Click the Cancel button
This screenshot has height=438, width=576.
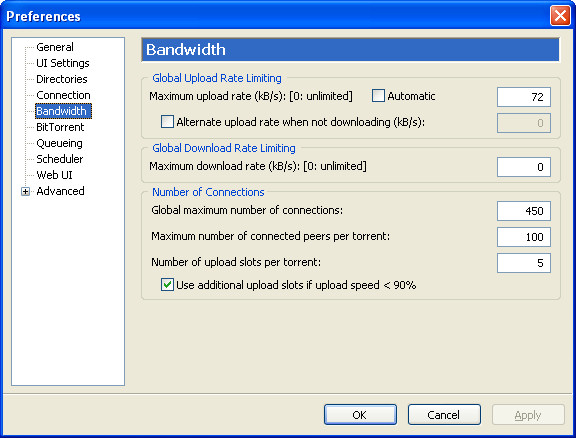tap(444, 414)
